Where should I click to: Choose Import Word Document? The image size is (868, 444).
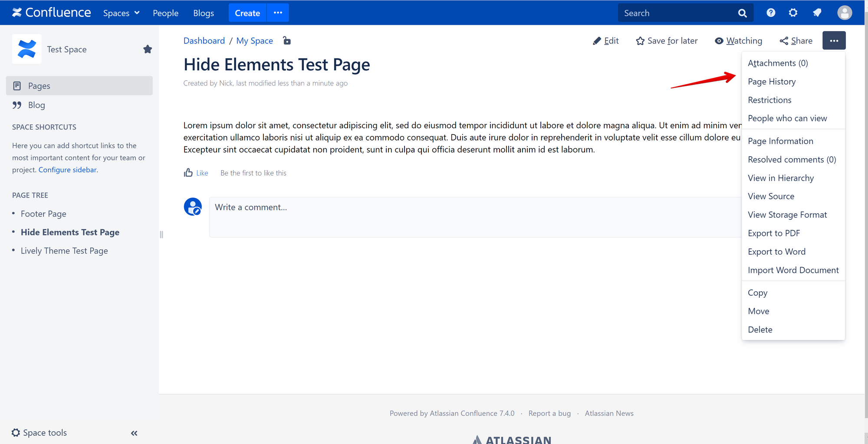793,270
